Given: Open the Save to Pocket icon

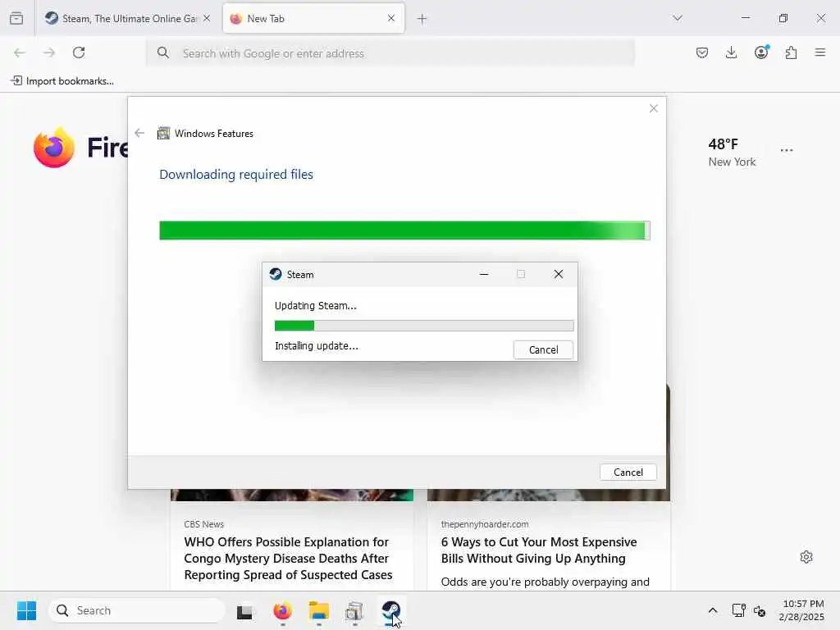Looking at the screenshot, I should pos(702,52).
